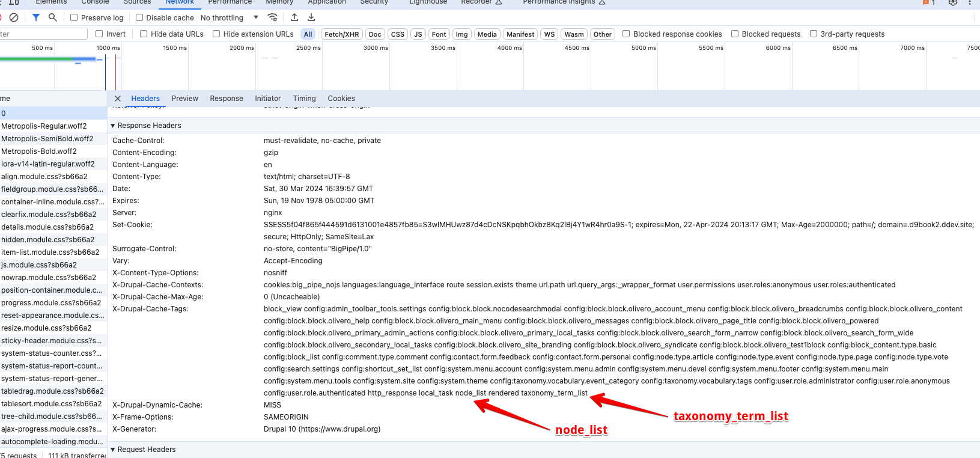This screenshot has height=458, width=980.
Task: Select Metropolis-Regular.woff2 request
Action: click(x=53, y=126)
